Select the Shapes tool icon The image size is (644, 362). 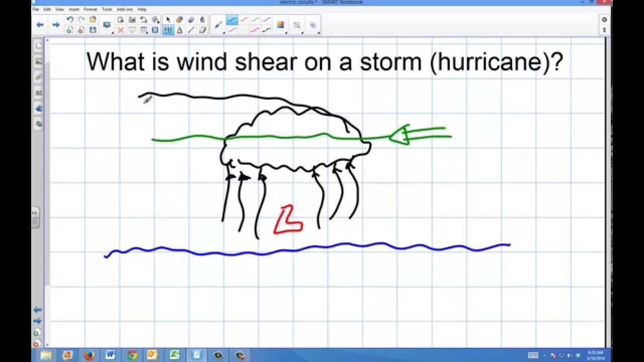(180, 20)
